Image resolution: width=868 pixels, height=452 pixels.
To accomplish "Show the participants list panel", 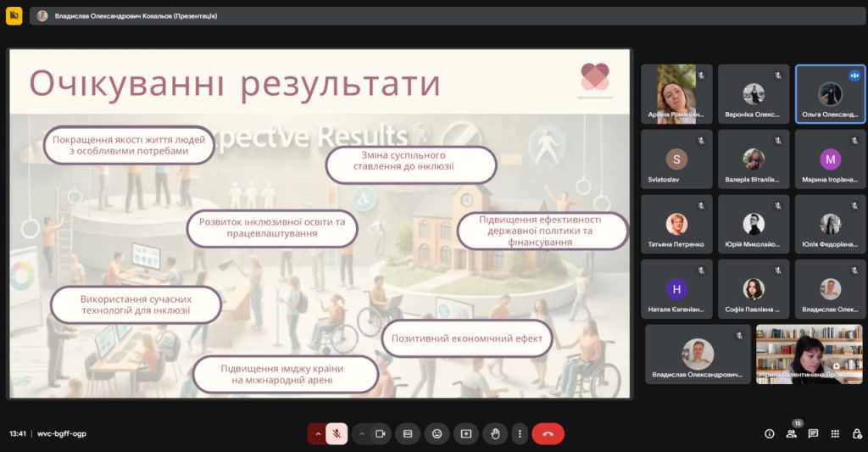I will (791, 433).
